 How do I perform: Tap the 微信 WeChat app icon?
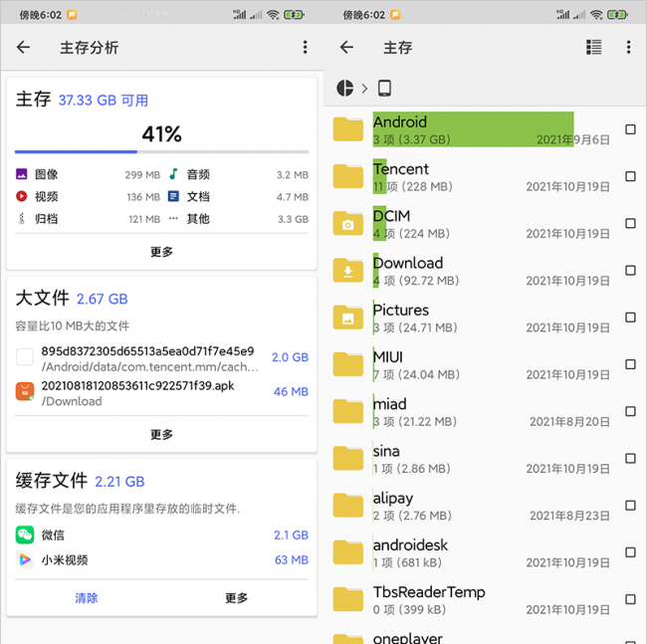25,536
